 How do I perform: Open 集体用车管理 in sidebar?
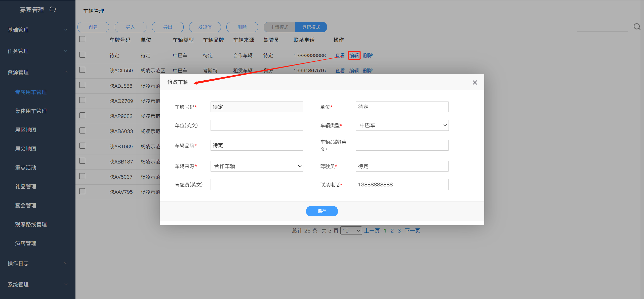click(31, 111)
